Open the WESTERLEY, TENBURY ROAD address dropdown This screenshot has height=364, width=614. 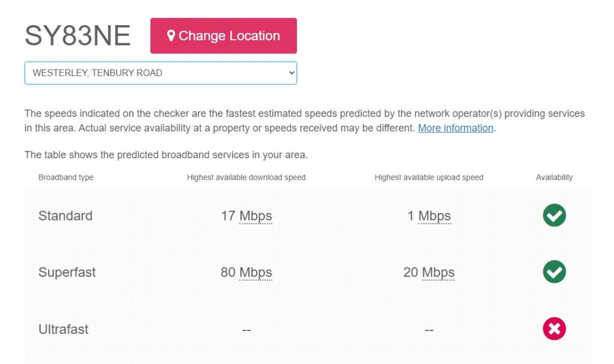(160, 73)
